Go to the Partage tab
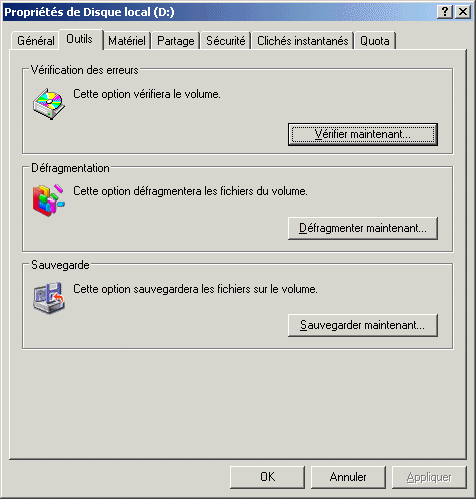 [x=176, y=41]
